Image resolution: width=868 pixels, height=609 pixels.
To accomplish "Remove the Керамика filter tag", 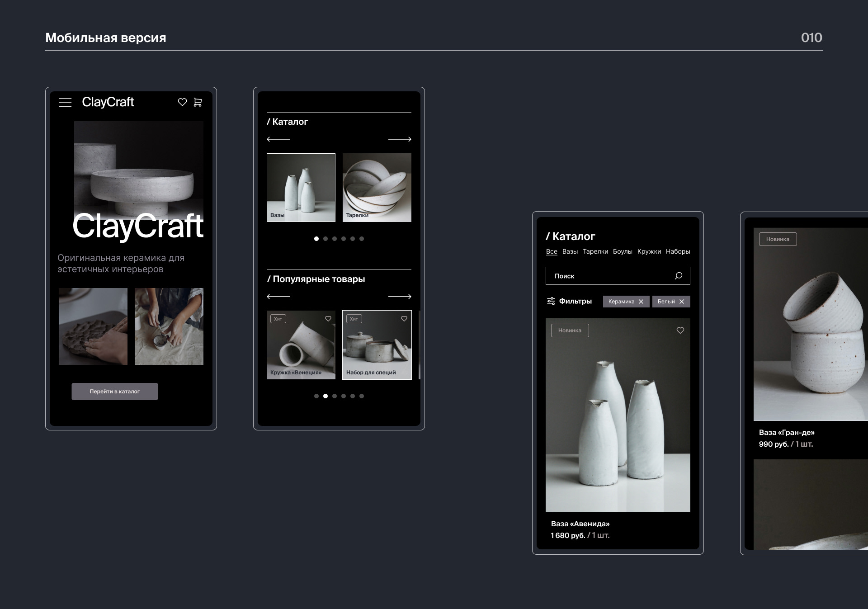I will coord(641,302).
